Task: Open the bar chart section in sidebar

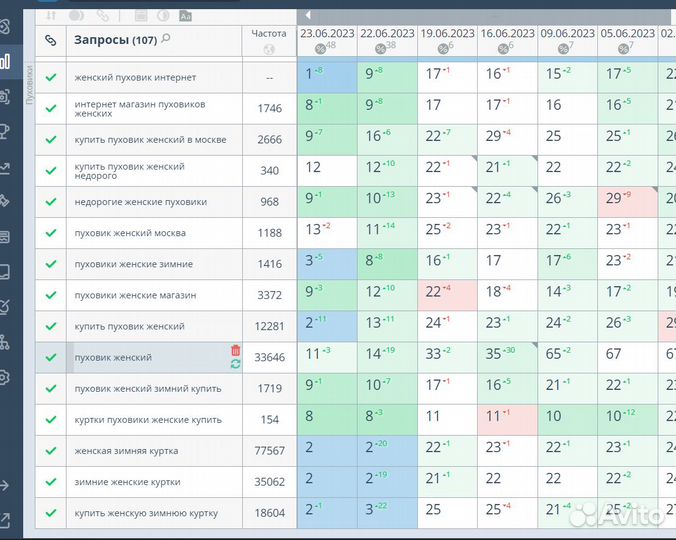Action: tap(5, 62)
